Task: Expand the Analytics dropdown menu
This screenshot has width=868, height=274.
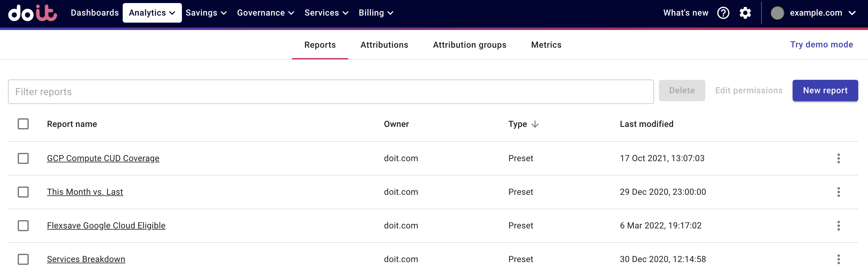Action: point(152,13)
